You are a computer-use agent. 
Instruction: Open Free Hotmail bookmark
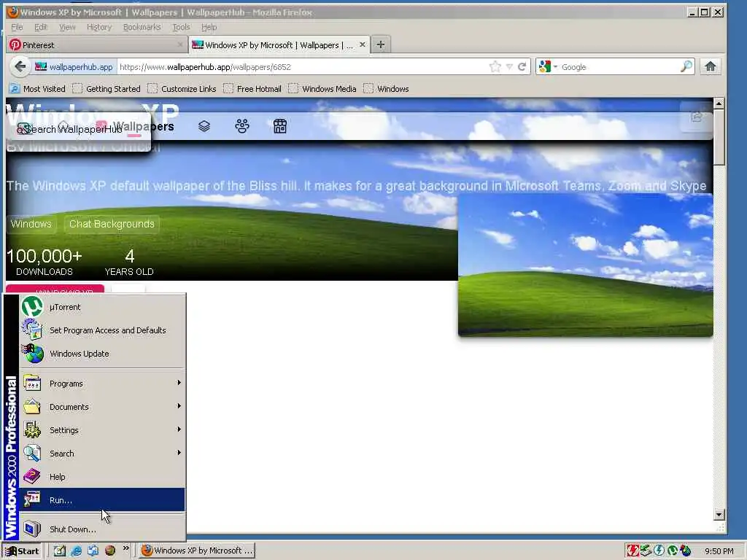tap(252, 88)
